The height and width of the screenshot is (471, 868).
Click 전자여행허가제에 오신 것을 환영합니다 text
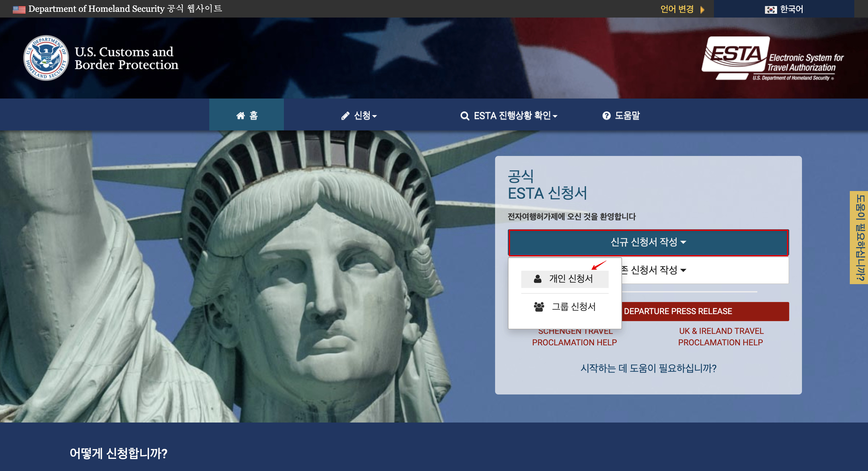tap(572, 217)
